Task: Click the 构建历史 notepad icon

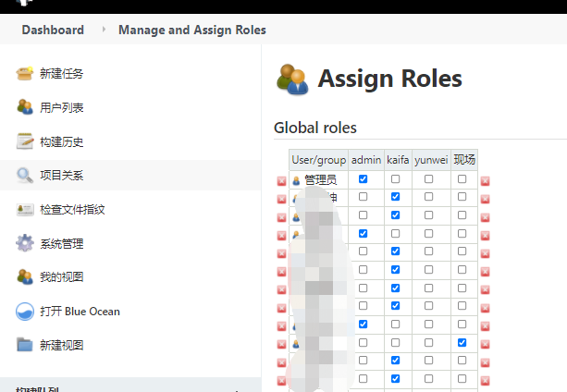Action: point(25,141)
